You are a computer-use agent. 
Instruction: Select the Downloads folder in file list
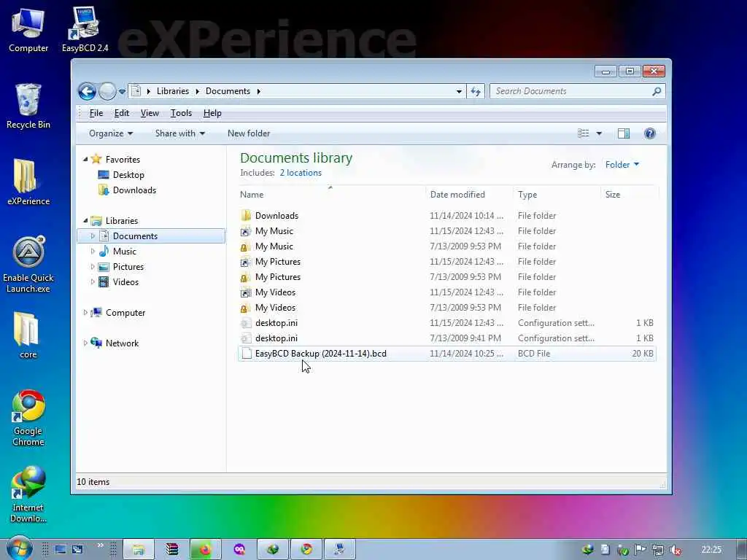[447, 215]
